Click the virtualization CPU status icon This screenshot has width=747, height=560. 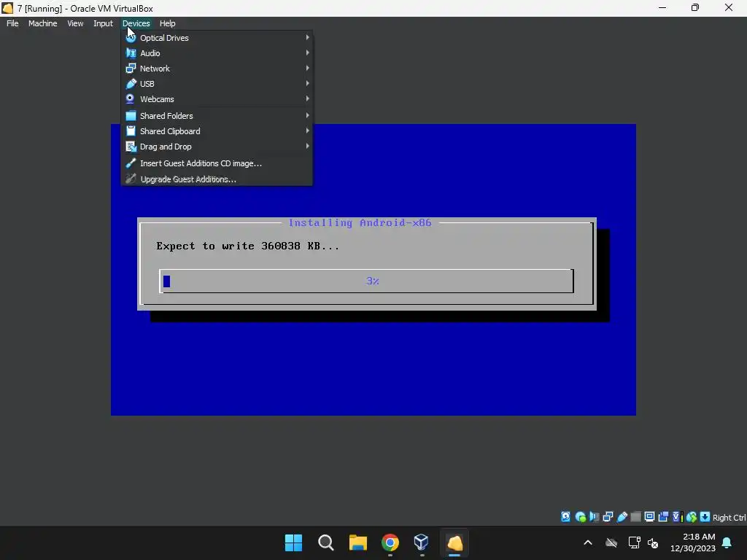pos(678,517)
